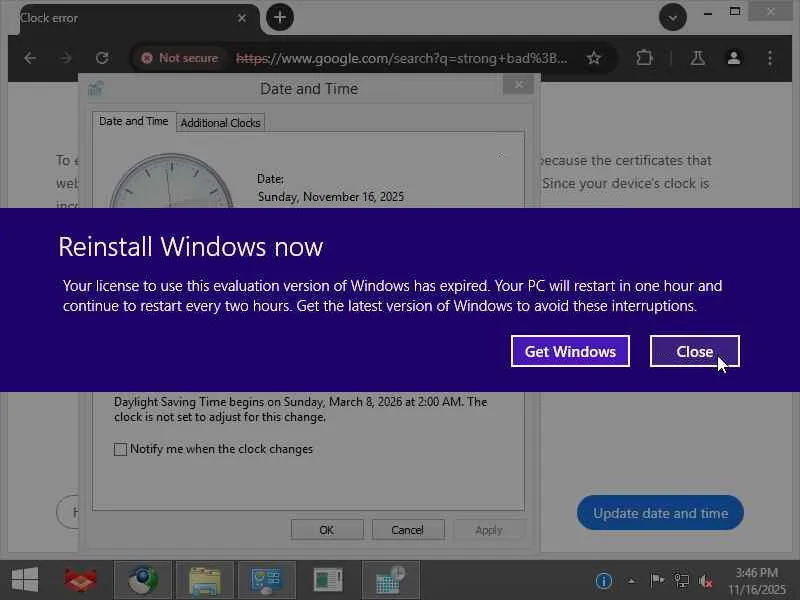The height and width of the screenshot is (600, 800).
Task: Open the network tray icon
Action: coord(681,580)
